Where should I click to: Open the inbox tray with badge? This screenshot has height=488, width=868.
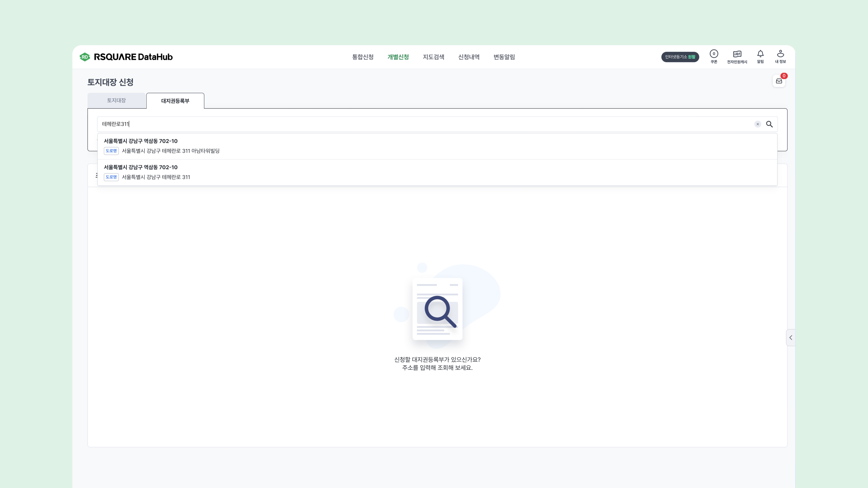coord(779,81)
